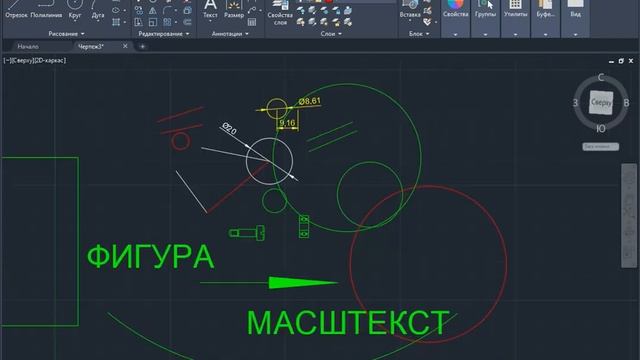Click the Stretch edit tool icon
This screenshot has width=640, height=360.
(x=139, y=22)
